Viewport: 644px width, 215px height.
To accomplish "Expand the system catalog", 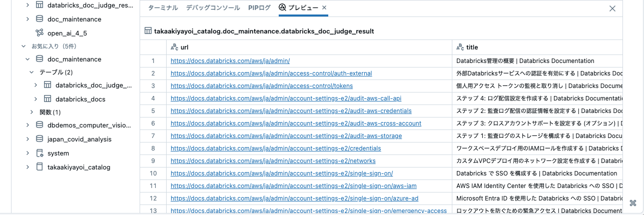I will click(28, 153).
